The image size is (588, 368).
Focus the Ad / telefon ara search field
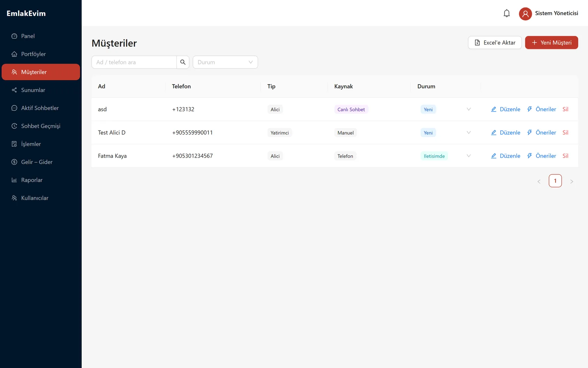[134, 62]
